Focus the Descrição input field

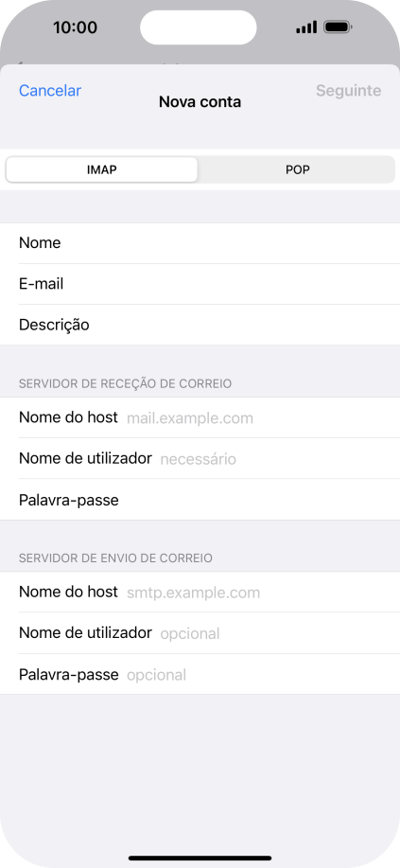point(200,325)
